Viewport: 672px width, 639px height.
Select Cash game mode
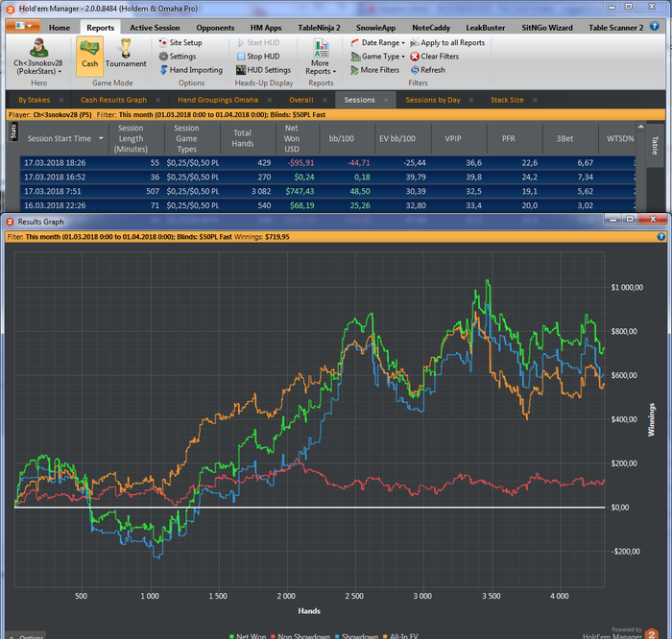click(89, 56)
